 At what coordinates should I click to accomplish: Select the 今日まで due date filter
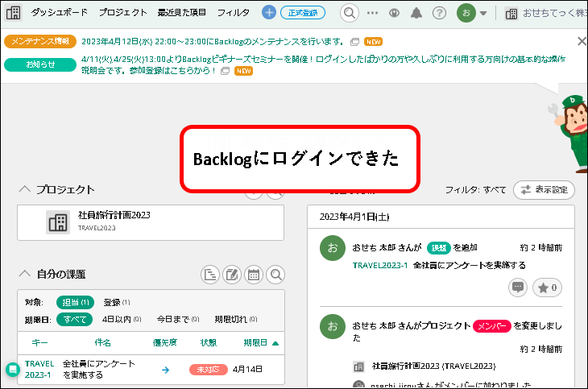pos(178,319)
